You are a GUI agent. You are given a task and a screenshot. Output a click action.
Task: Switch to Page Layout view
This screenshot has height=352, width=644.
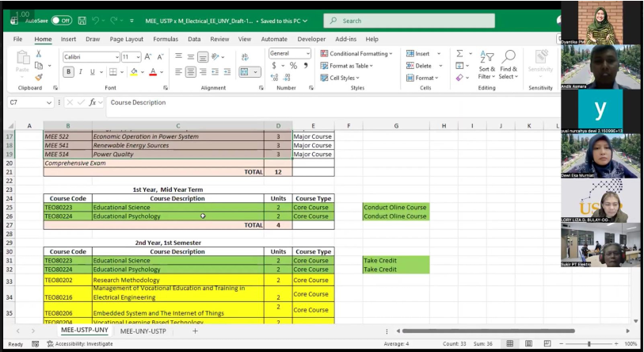coord(528,343)
